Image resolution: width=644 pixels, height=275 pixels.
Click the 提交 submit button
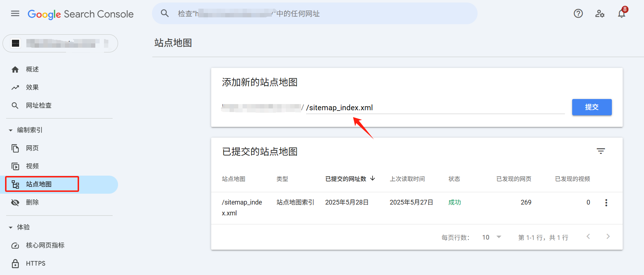592,107
